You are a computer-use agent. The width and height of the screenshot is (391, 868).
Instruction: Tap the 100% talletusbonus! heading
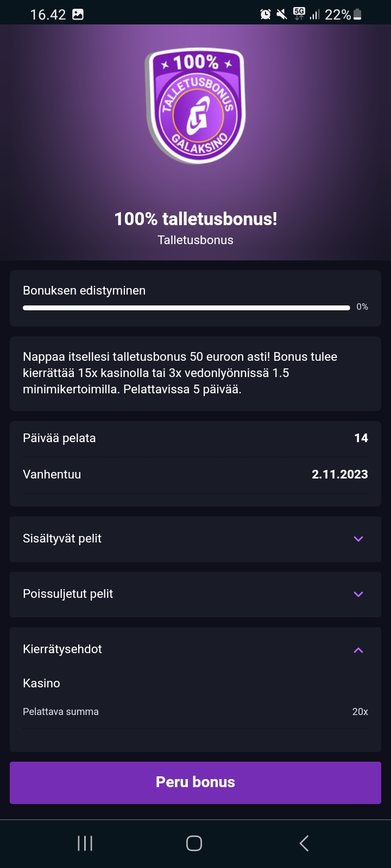pos(195,219)
